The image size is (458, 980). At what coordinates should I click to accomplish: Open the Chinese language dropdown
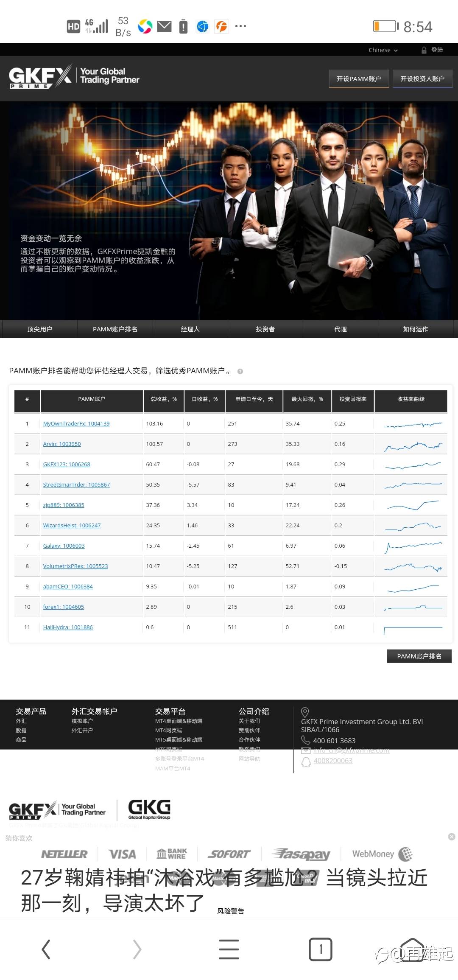point(383,50)
